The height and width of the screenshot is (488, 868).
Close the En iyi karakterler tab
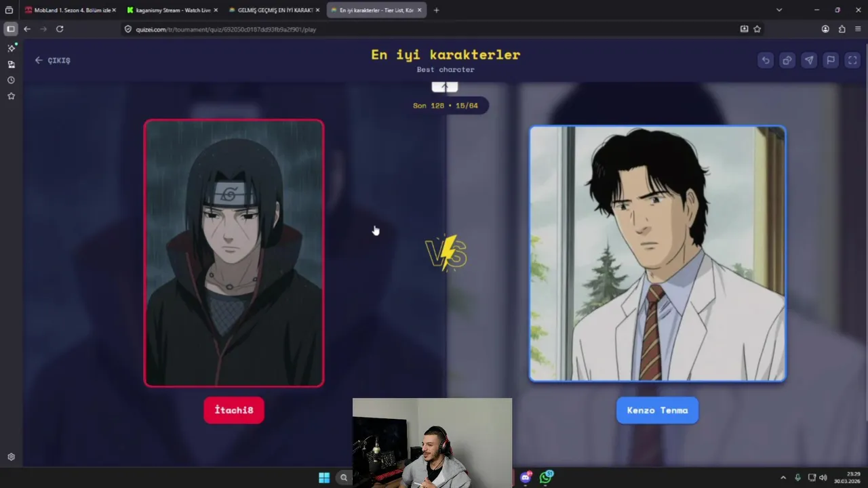click(x=419, y=10)
